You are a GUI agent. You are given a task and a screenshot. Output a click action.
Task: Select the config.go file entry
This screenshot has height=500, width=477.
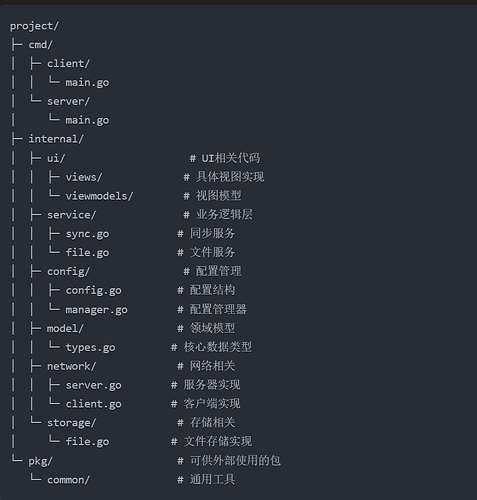coord(93,291)
